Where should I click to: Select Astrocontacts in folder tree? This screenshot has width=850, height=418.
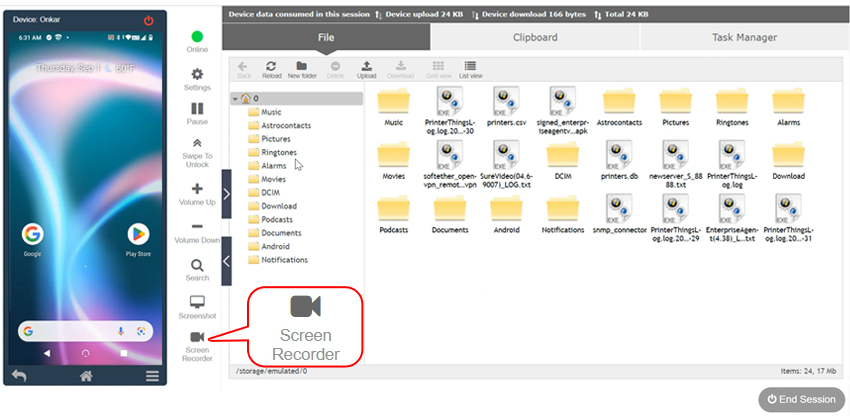[x=286, y=125]
